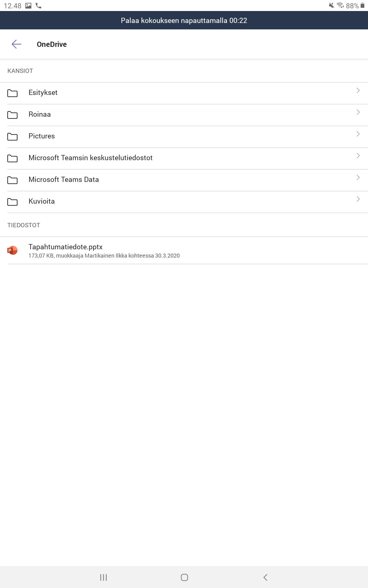Open Android recent apps button
This screenshot has height=588, width=368.
103,577
